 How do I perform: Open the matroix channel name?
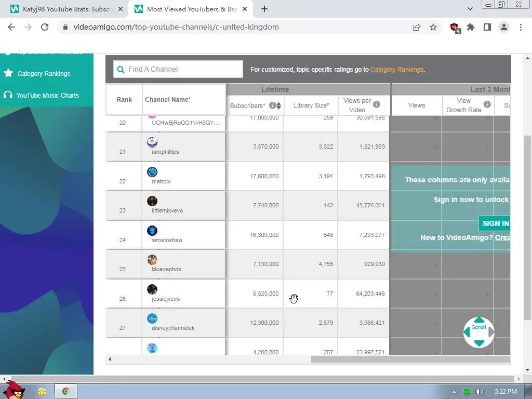[x=161, y=181]
